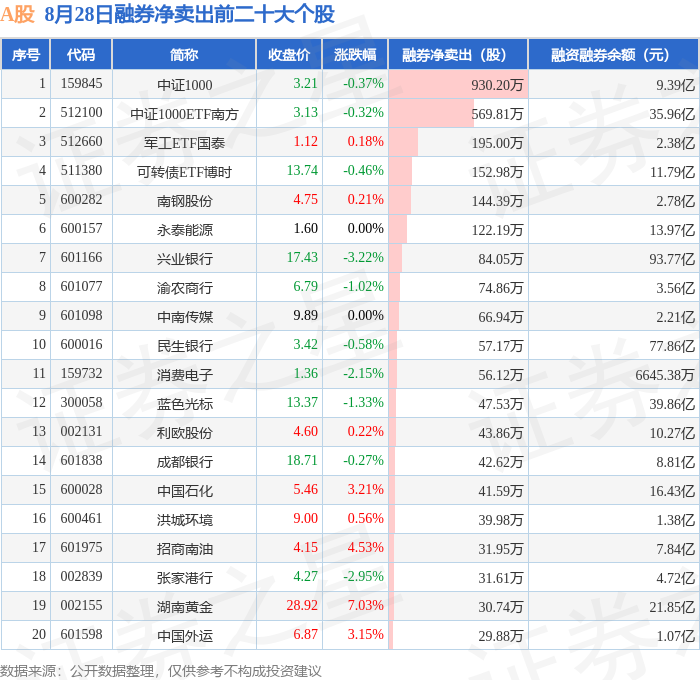Screen dimensions: 700x680
Task: Click the 兴业银行 stock name
Action: pos(184,259)
